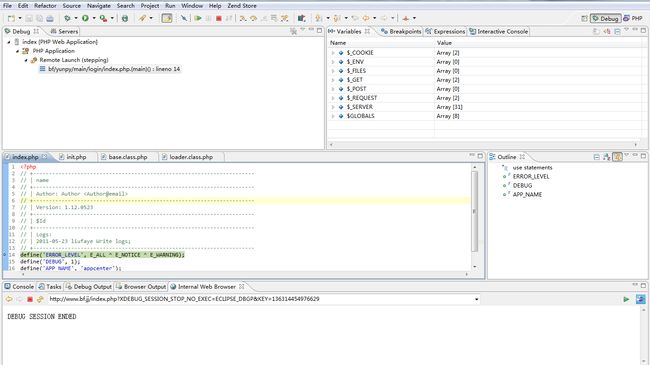
Task: Switch to the Servers tab
Action: (64, 31)
